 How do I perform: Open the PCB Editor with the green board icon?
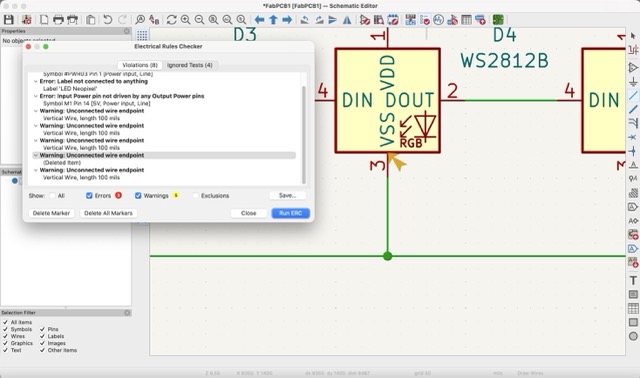click(x=498, y=20)
